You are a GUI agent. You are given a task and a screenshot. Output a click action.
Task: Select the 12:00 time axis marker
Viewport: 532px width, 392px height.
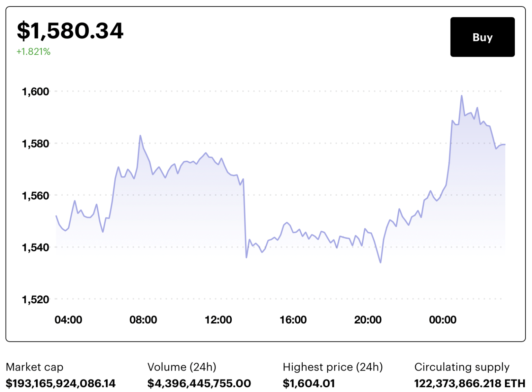(x=218, y=320)
